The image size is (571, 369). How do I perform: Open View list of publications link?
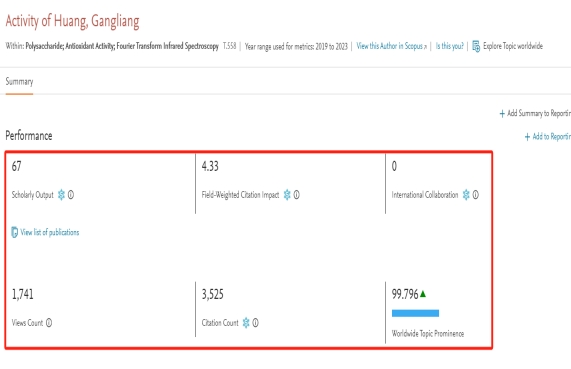[x=50, y=232]
